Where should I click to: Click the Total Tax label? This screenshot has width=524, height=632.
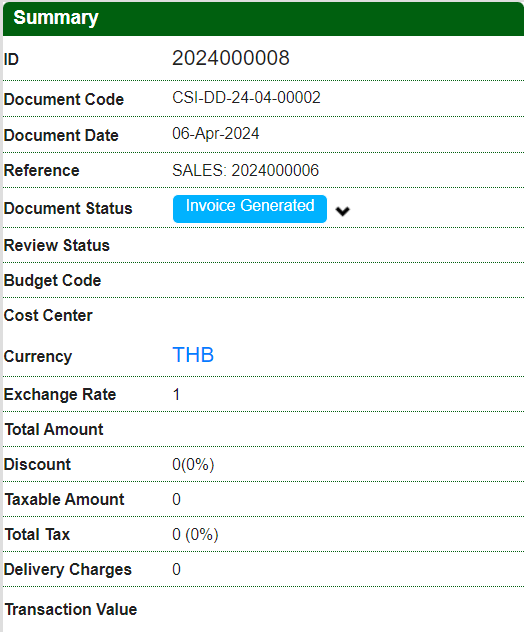(x=37, y=534)
